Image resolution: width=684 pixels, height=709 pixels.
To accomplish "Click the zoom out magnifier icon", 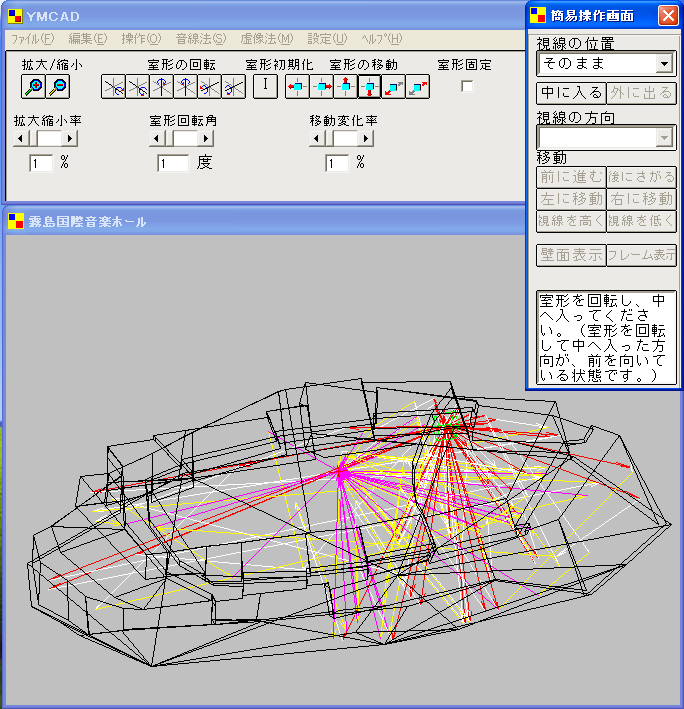I will coord(58,86).
